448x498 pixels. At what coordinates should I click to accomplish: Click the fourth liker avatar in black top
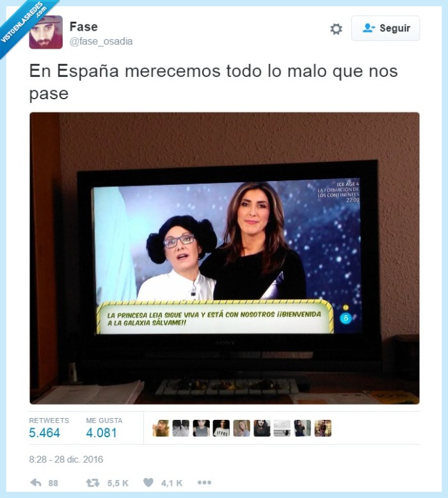[x=221, y=428]
